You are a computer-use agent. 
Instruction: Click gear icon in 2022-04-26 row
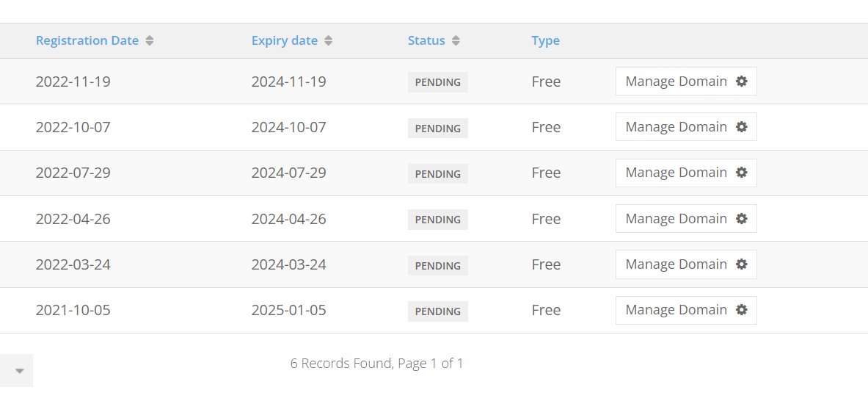pos(741,218)
